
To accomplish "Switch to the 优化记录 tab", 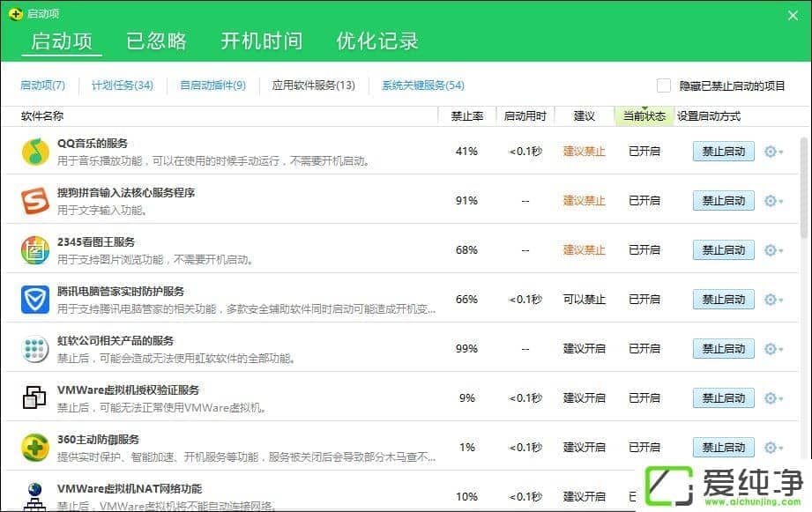I will click(377, 41).
